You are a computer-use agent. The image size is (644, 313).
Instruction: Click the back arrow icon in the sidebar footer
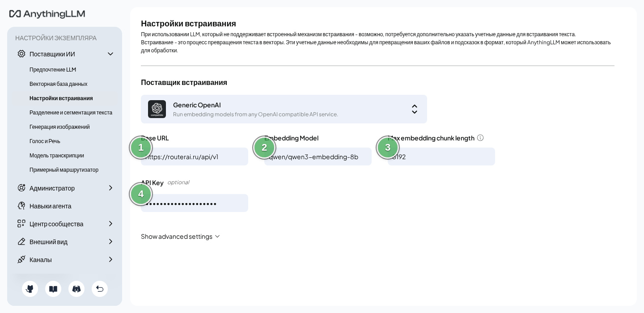[100, 289]
